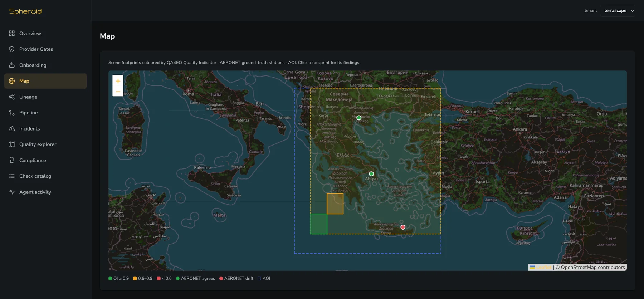Open the Overview page
This screenshot has height=299, width=644.
click(45, 33)
